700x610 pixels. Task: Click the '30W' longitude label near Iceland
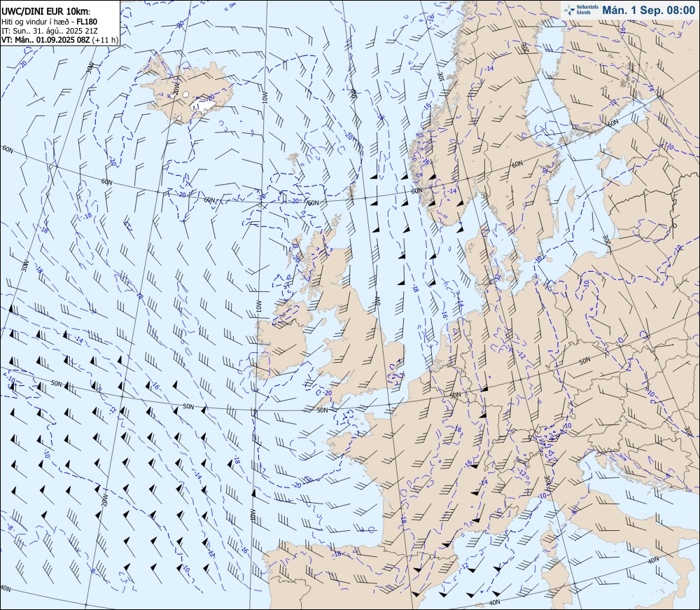coord(90,69)
